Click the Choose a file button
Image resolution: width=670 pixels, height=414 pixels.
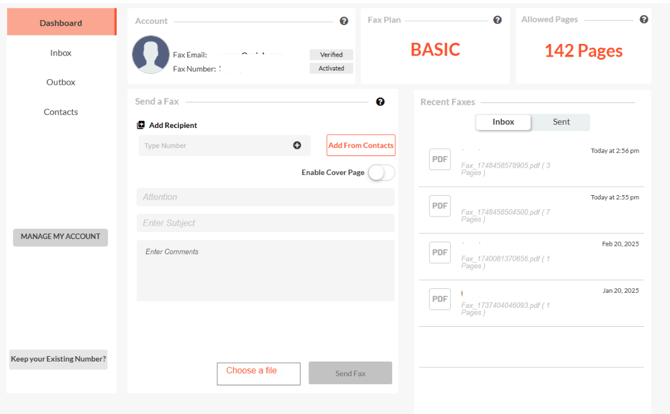tap(259, 374)
